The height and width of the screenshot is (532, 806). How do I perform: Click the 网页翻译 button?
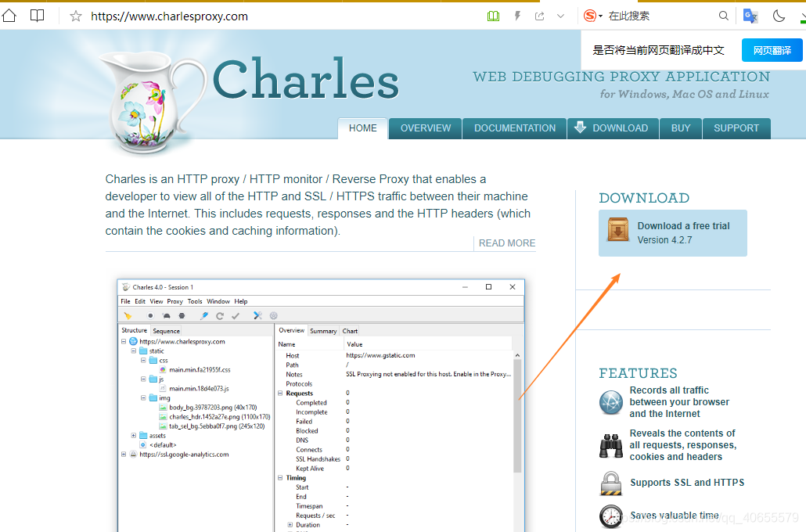point(772,50)
